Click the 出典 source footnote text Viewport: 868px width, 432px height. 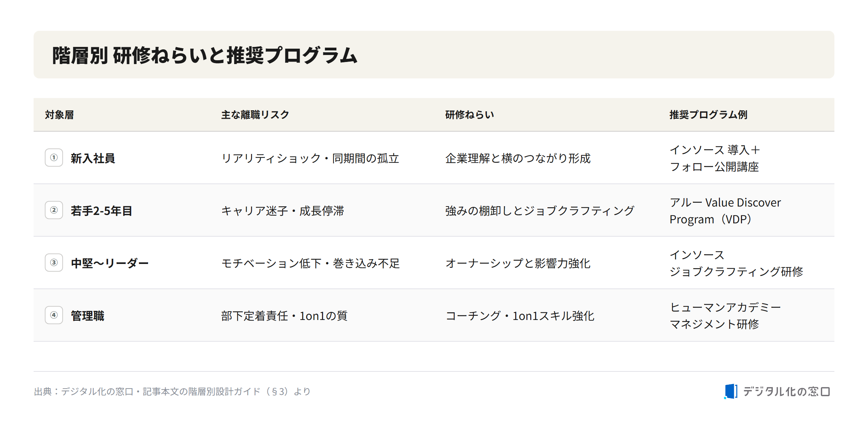[172, 391]
